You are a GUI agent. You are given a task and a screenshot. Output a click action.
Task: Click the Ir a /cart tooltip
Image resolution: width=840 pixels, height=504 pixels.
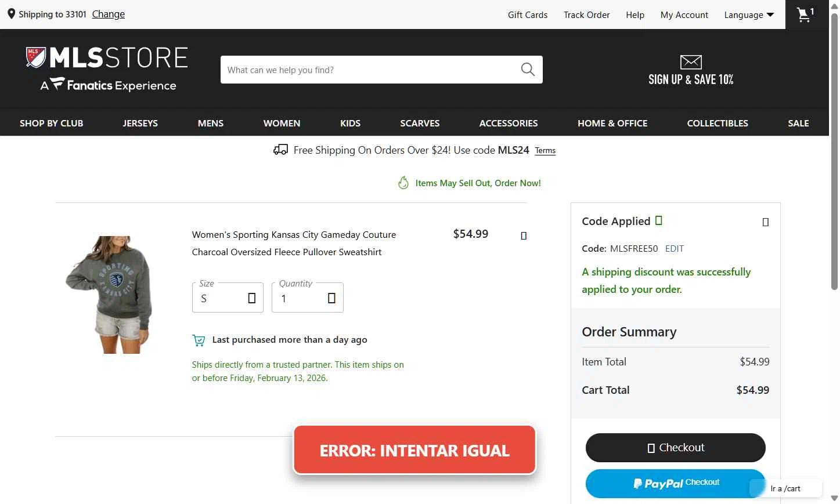click(x=785, y=488)
